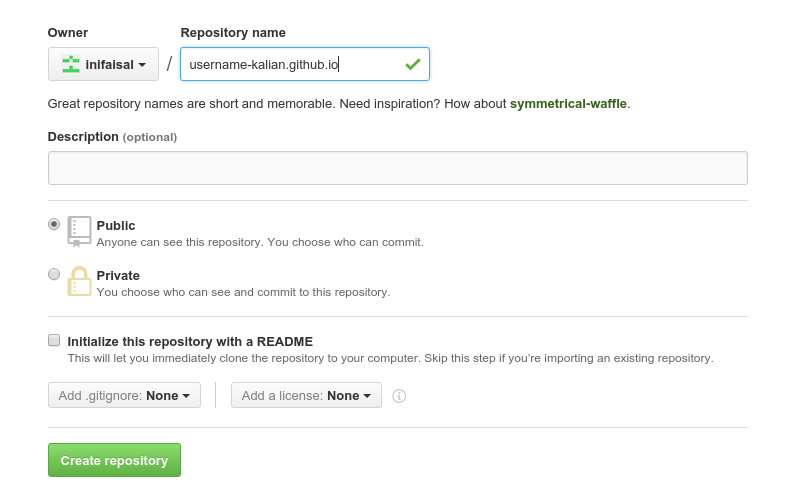Click the Create repository button

(x=114, y=460)
